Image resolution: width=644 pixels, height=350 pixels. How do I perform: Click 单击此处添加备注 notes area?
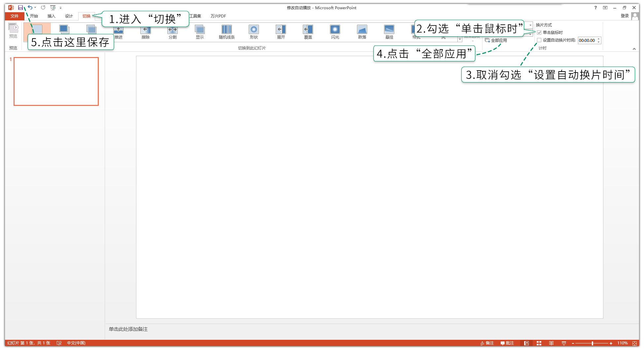(128, 329)
